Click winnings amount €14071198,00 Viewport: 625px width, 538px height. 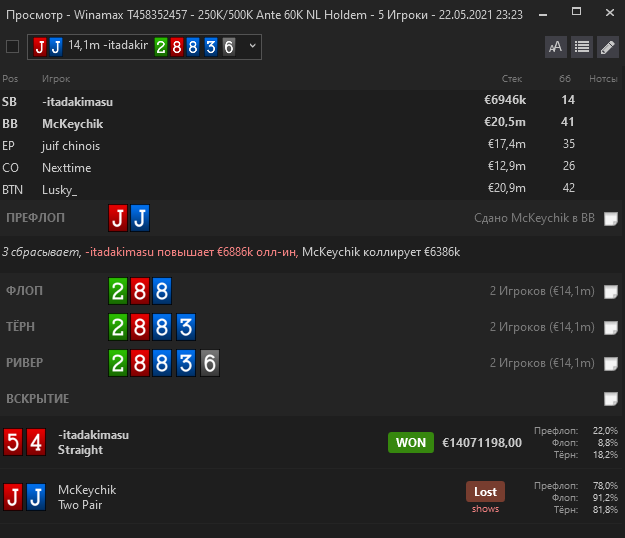(482, 442)
